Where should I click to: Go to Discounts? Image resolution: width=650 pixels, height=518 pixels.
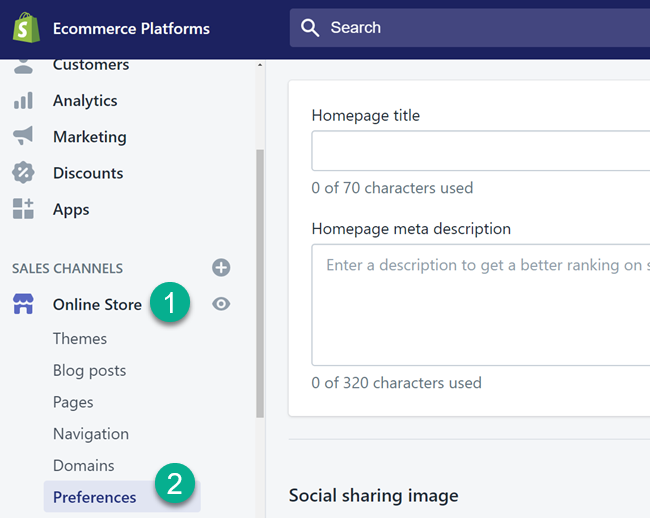click(88, 173)
